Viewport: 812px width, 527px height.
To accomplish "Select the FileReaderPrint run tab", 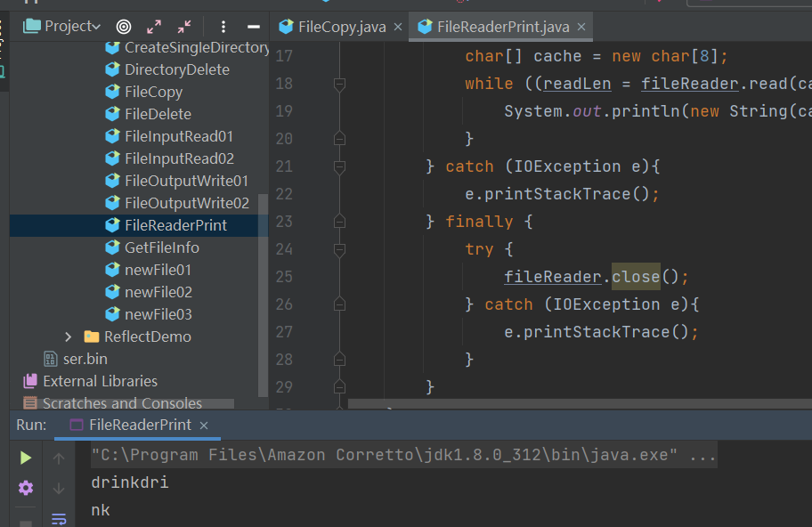I will tap(138, 426).
